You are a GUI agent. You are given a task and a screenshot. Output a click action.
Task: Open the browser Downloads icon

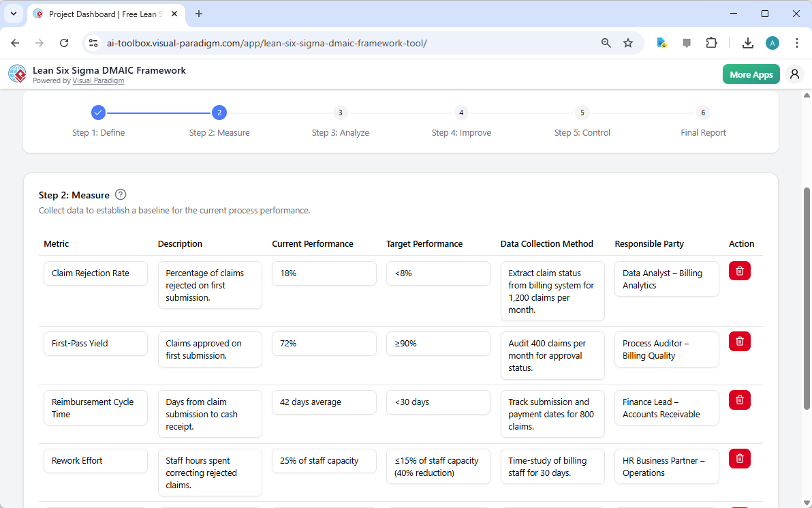pyautogui.click(x=748, y=42)
